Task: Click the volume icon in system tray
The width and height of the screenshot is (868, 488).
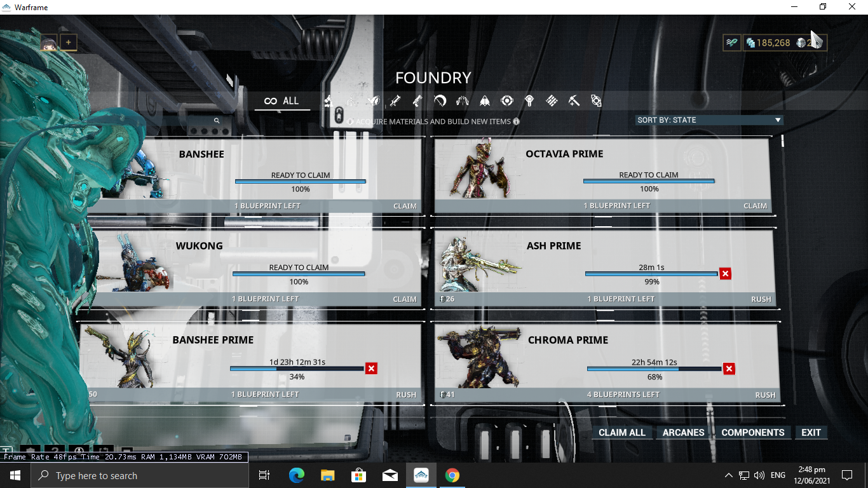Action: click(759, 475)
